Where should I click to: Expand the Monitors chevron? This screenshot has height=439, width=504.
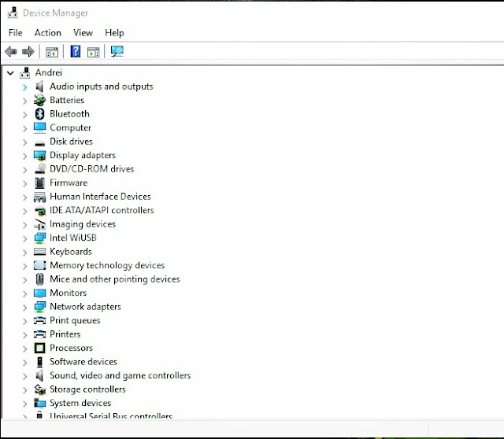point(24,293)
